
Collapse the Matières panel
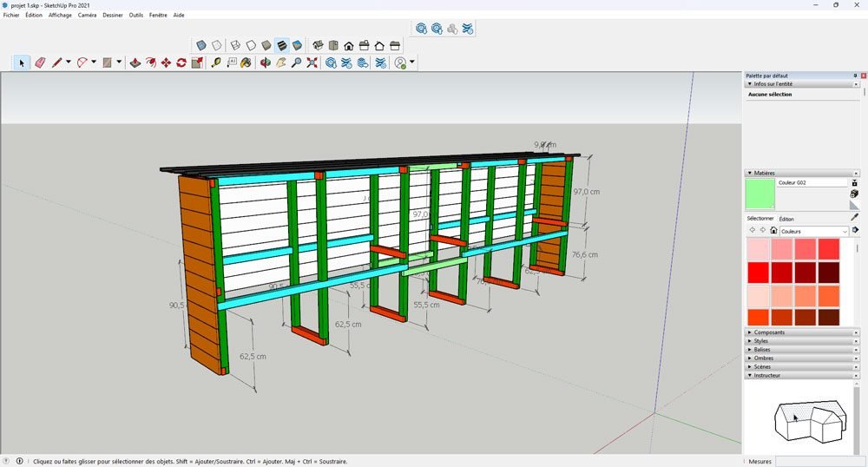[800, 174]
